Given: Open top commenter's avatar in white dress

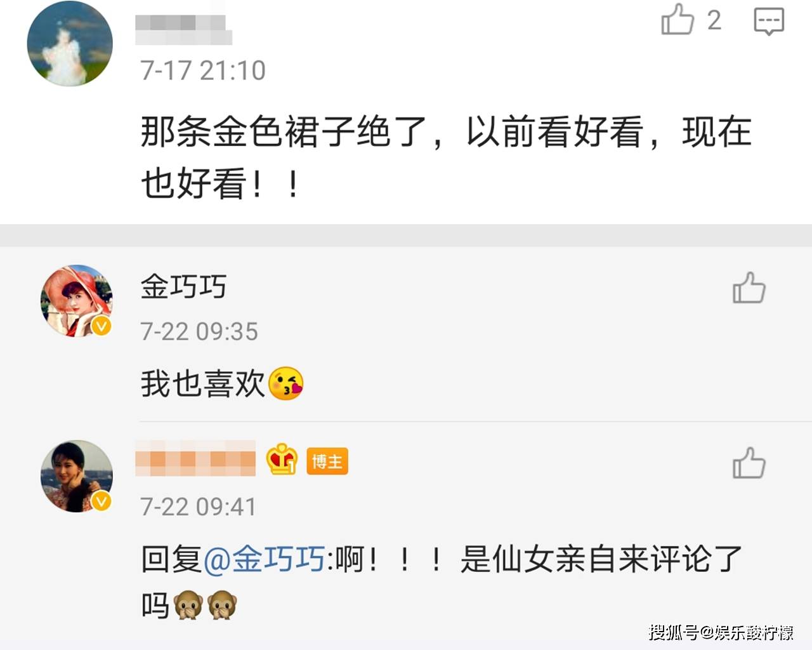Looking at the screenshot, I should [x=70, y=43].
